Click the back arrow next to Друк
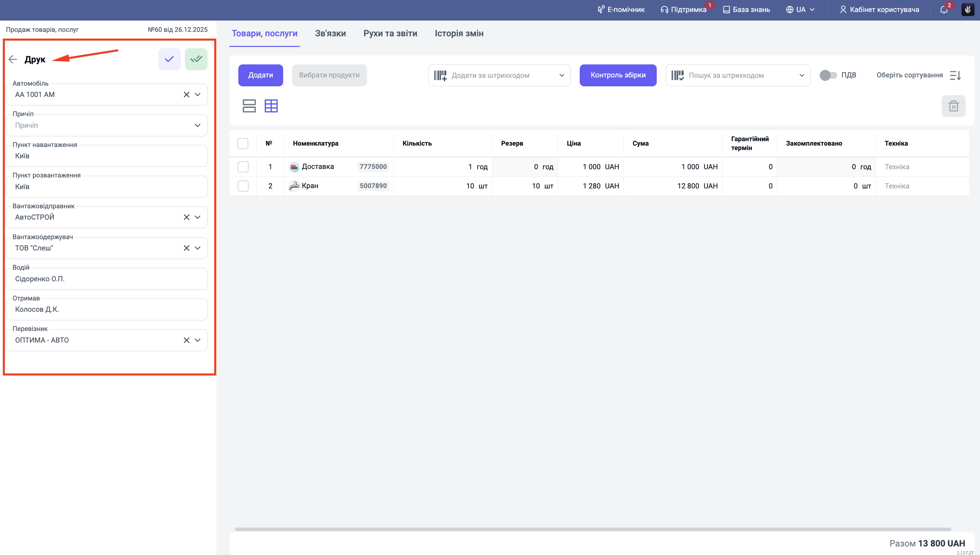The height and width of the screenshot is (555, 980). click(x=13, y=59)
